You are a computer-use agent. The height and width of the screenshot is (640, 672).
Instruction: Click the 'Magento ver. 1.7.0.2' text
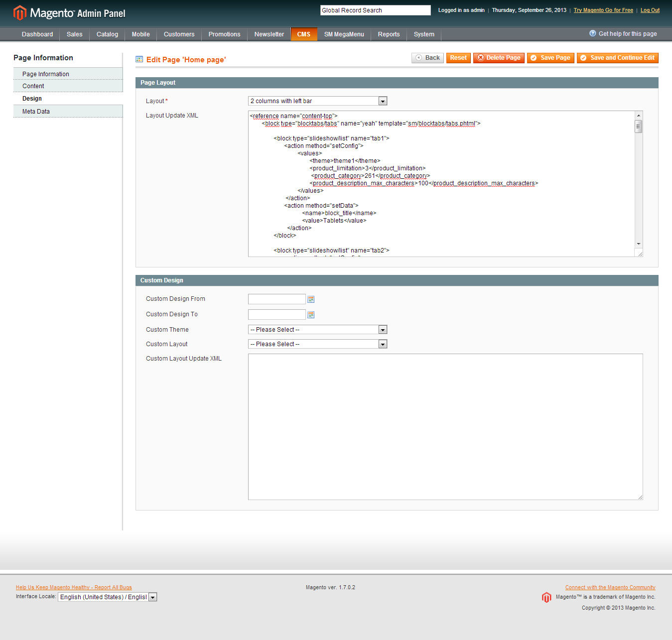point(330,587)
